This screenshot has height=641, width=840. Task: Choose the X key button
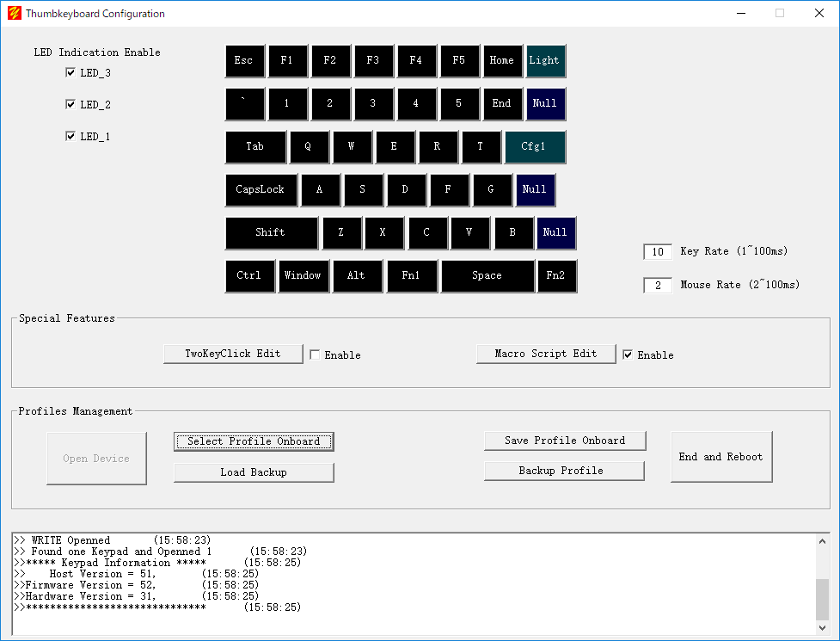coord(384,233)
